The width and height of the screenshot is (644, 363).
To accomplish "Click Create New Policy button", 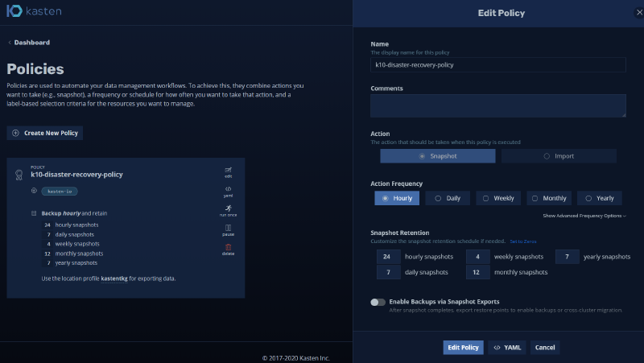I will 45,133.
